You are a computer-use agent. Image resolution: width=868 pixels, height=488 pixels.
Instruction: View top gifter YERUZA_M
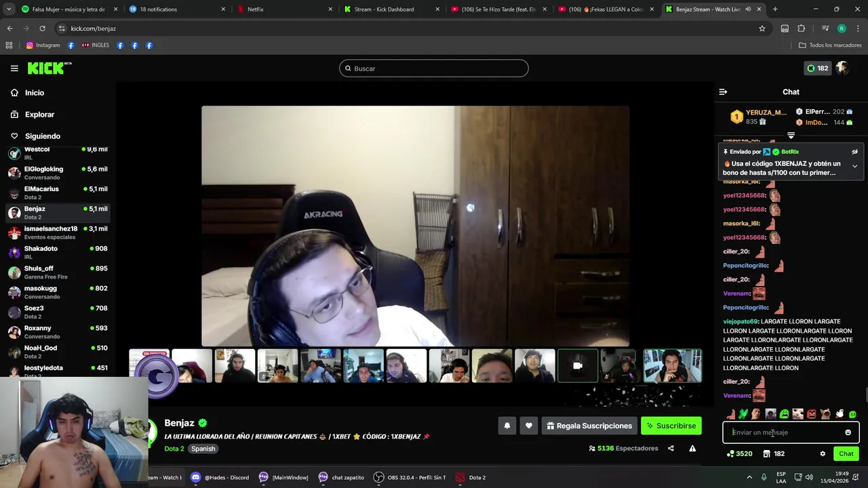point(757,117)
